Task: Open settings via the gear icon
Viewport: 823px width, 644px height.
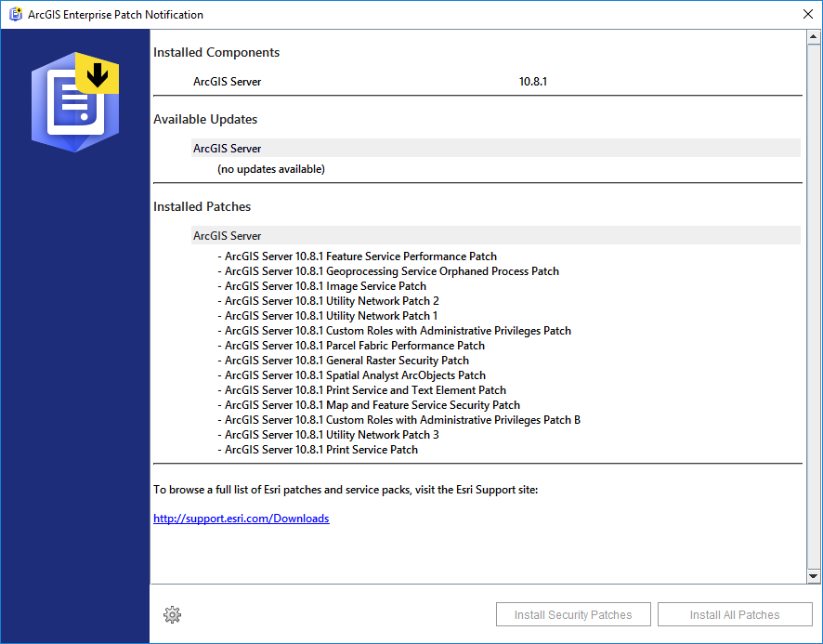Action: [x=172, y=614]
